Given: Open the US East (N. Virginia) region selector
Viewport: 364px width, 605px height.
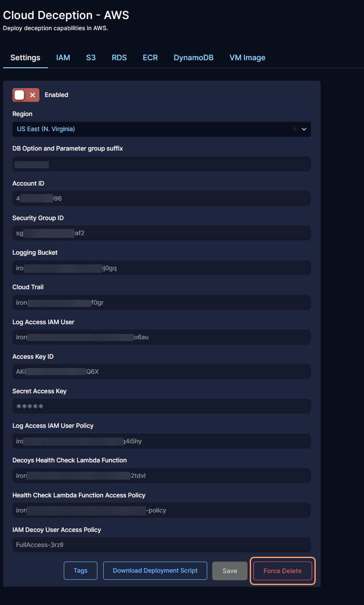Looking at the screenshot, I should pyautogui.click(x=151, y=129).
